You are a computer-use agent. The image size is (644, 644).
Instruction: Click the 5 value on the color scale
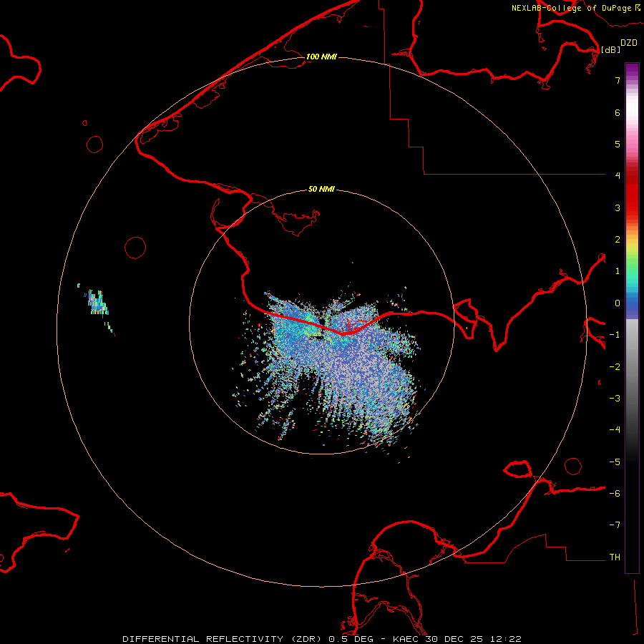618,144
